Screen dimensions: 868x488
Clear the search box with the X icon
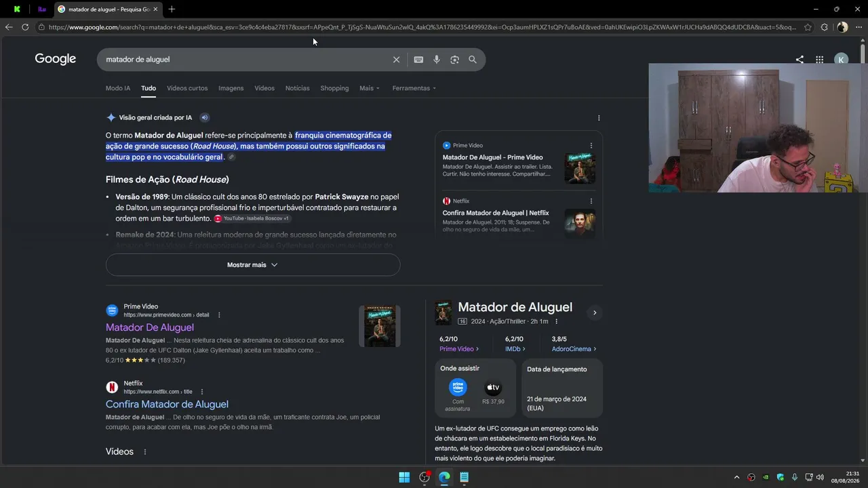pos(397,60)
